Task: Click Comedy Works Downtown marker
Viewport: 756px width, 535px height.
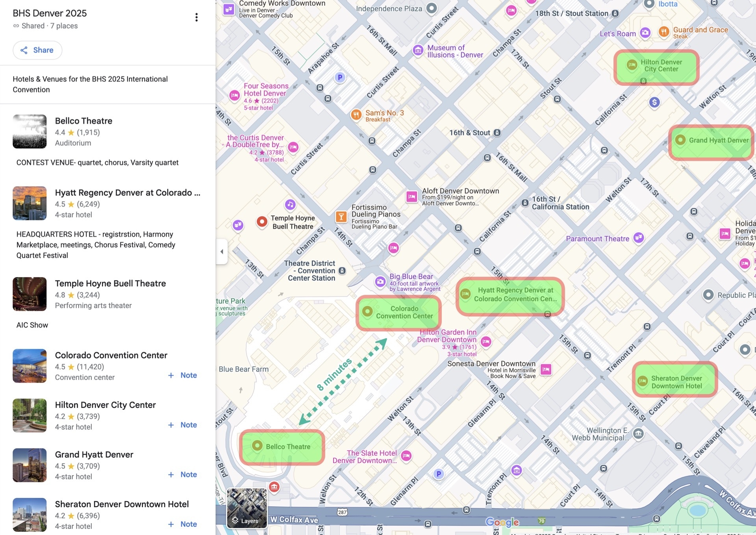Action: tap(229, 9)
